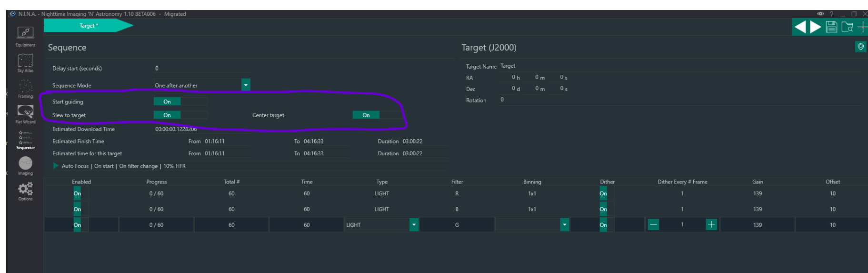Increase Dither Every # Frame with plus

click(711, 224)
